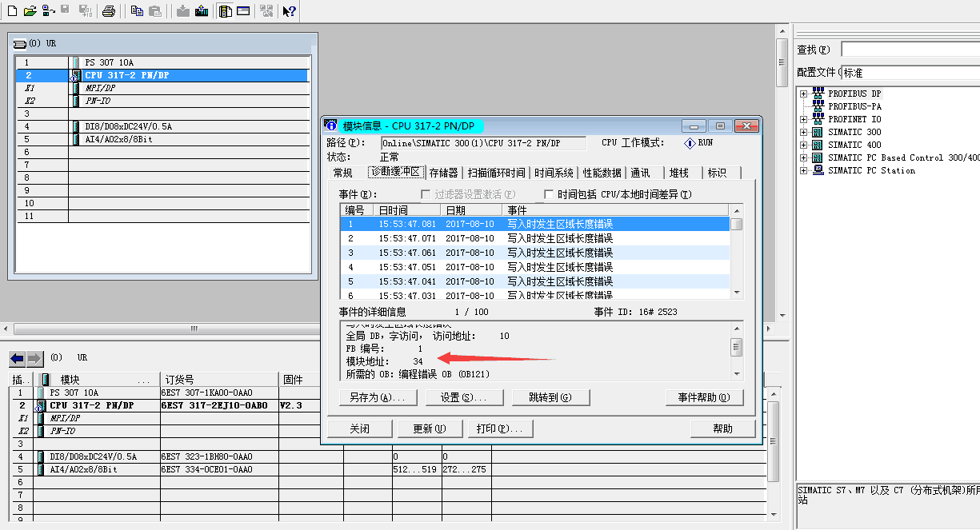Select event row with time 15:53:47.041
The width and height of the screenshot is (980, 530).
(x=534, y=281)
